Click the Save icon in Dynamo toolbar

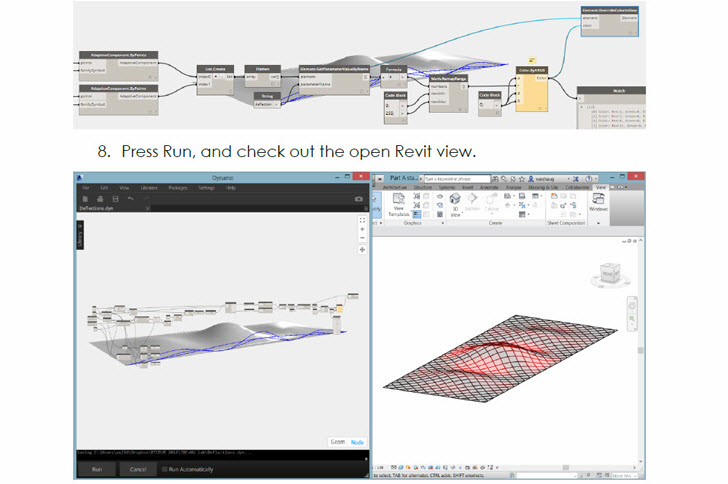[x=115, y=199]
